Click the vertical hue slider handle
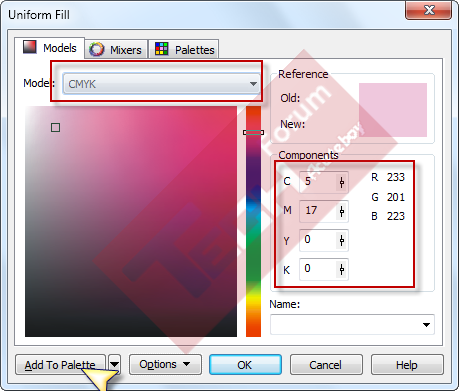The width and height of the screenshot is (459, 391). tap(253, 132)
